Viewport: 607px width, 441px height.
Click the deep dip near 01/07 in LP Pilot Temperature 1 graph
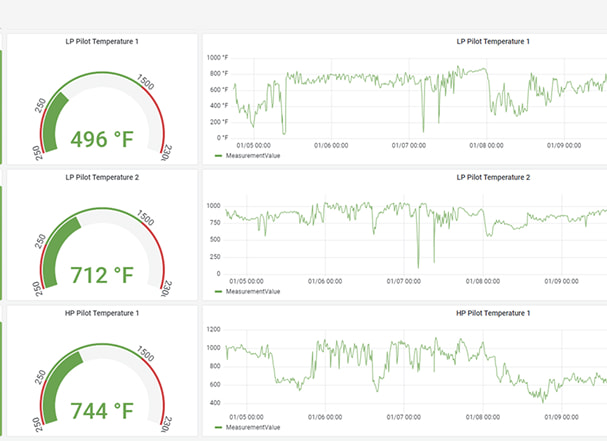pos(423,131)
